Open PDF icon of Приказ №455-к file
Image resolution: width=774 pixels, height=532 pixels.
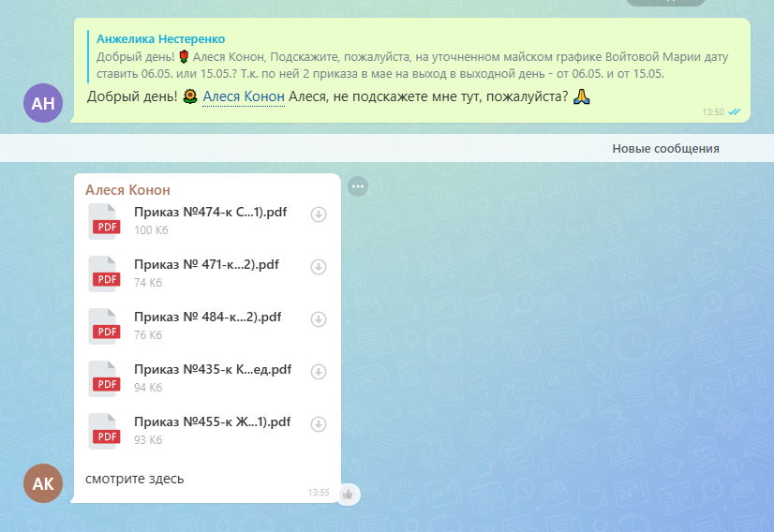(x=104, y=431)
